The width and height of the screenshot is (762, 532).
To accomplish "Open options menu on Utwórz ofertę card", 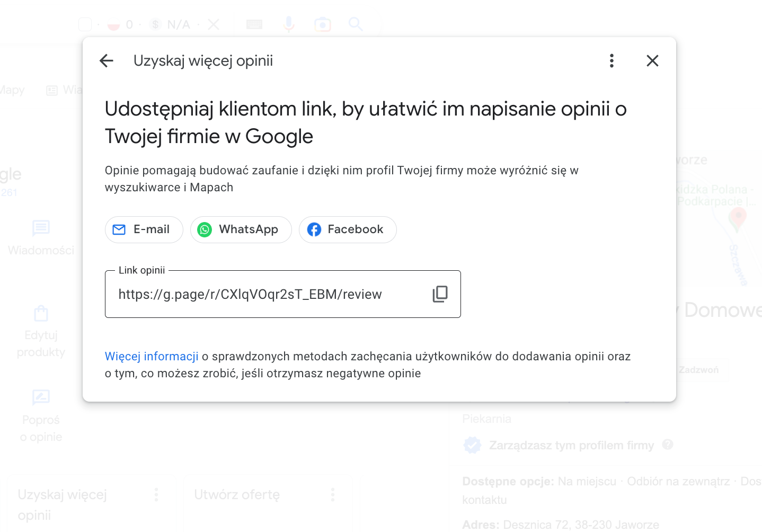I will point(333,494).
